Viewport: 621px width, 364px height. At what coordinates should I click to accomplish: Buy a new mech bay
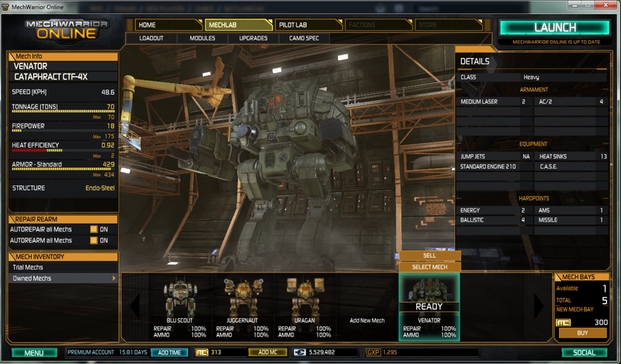pyautogui.click(x=583, y=333)
